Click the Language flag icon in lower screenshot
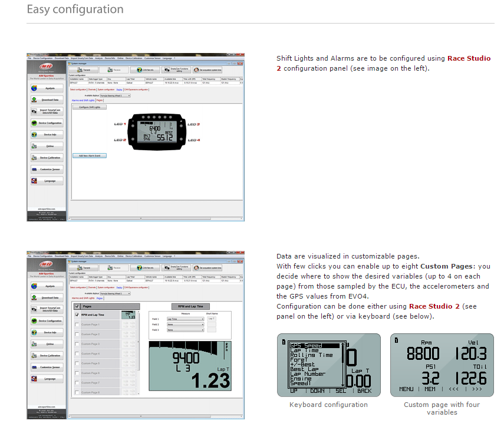The image size is (504, 427). pyautogui.click(x=34, y=379)
